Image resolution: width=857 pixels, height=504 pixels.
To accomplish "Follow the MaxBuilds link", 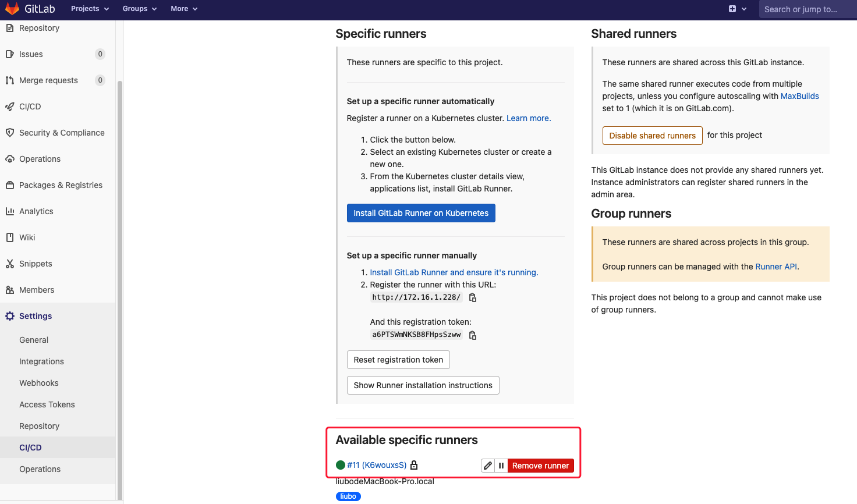I will [x=799, y=96].
